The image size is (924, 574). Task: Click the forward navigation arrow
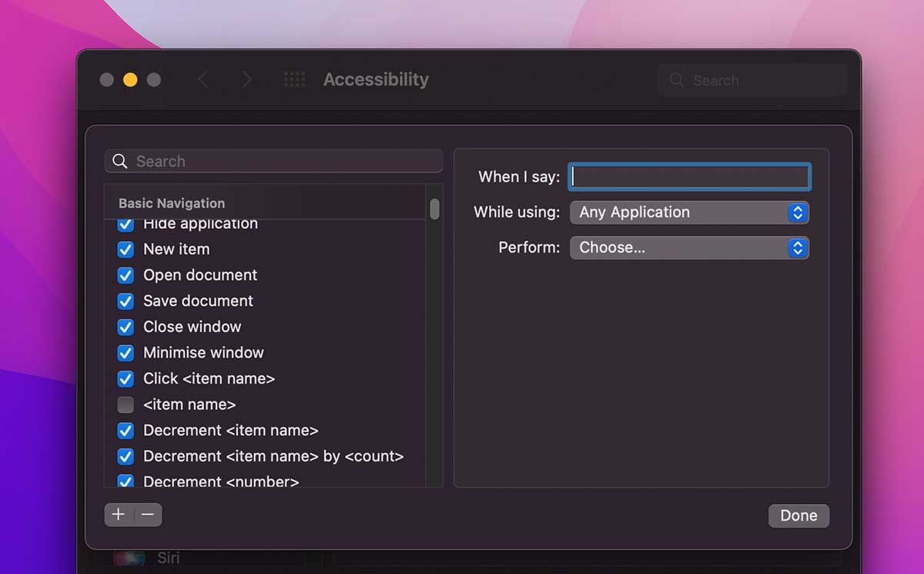coord(246,79)
